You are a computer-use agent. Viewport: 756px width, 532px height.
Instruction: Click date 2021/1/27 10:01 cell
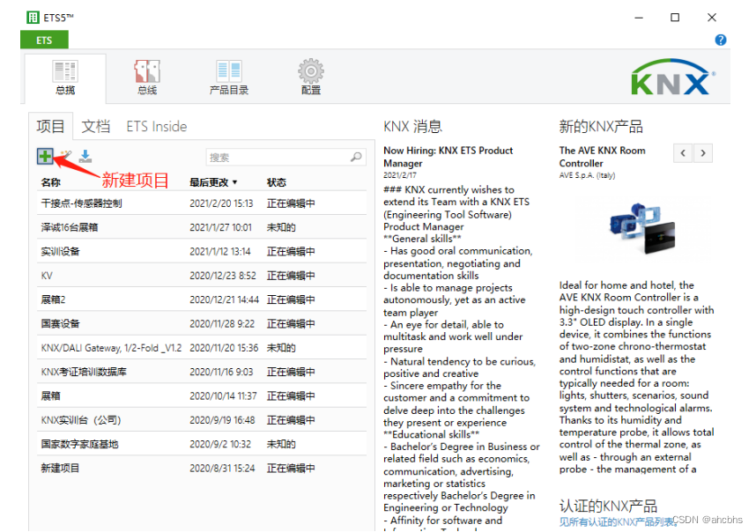click(221, 227)
